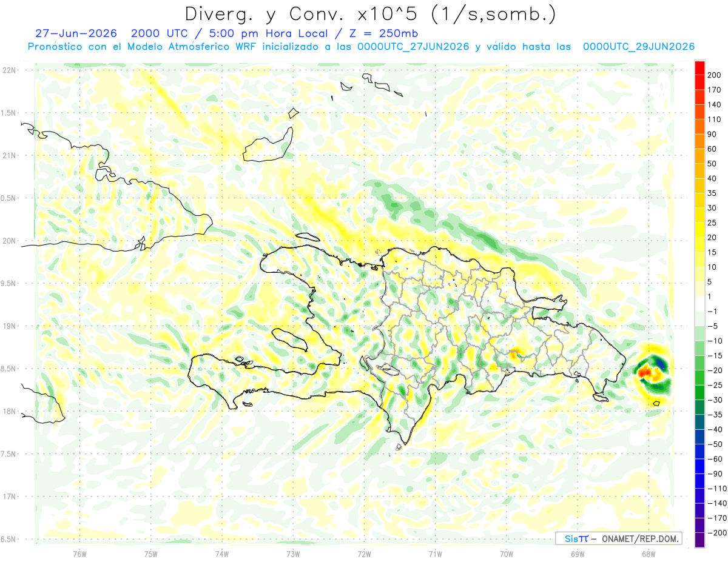Click the '17N' latitude label
Image resolution: width=728 pixels, height=562 pixels.
[9, 497]
